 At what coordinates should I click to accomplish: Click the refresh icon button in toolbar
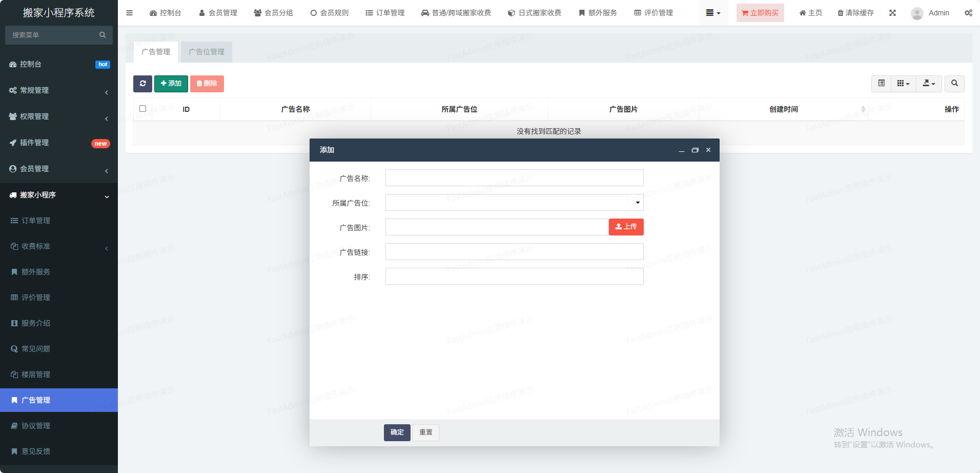pyautogui.click(x=142, y=84)
